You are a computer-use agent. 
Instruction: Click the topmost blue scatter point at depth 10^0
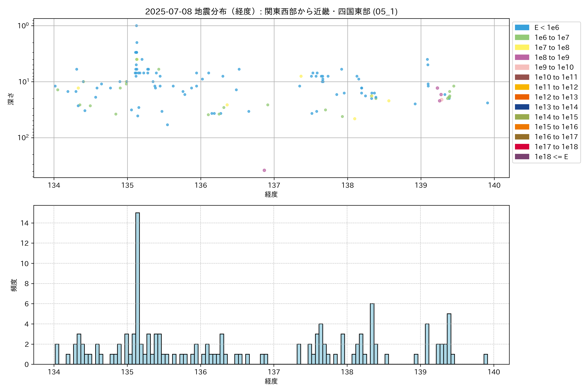pos(137,26)
